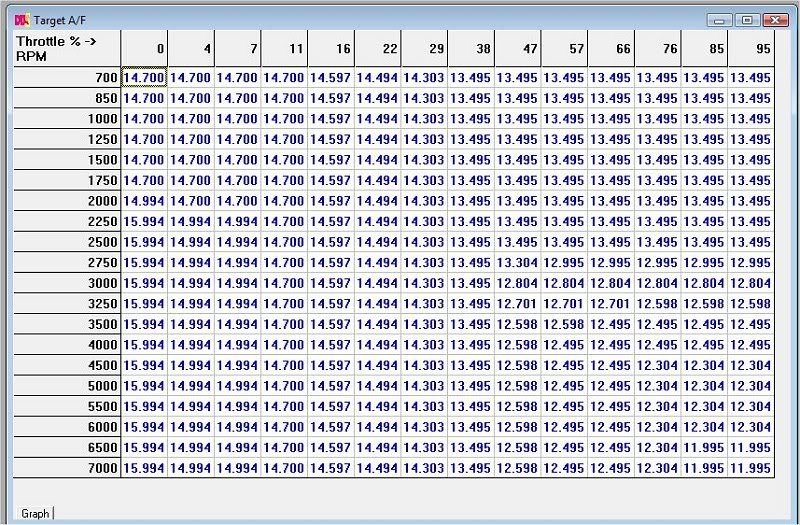This screenshot has height=525, width=800.
Task: Select cell at 2000 RPM, 0 throttle
Action: (x=144, y=201)
